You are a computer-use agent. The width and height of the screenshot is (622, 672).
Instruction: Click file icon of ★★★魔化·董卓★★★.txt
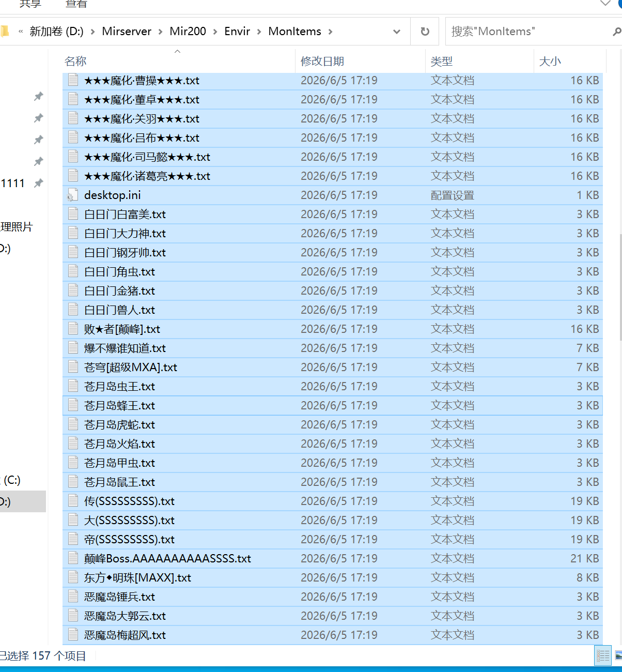73,99
